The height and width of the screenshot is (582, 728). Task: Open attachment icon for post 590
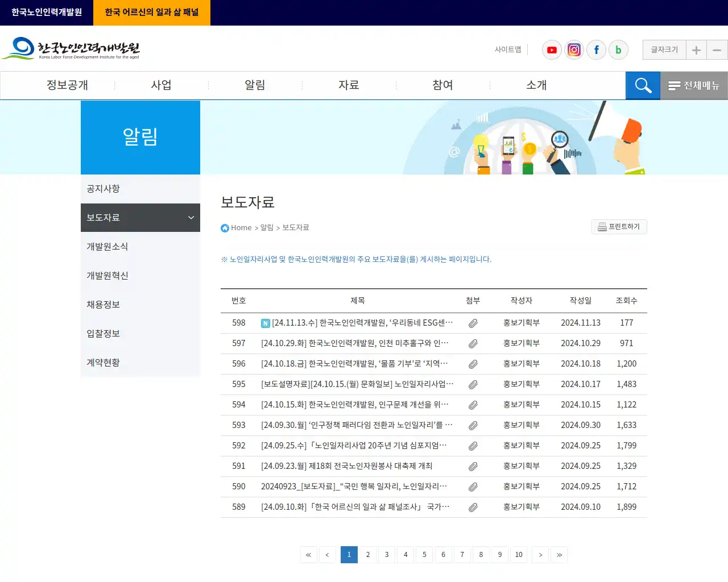click(x=473, y=487)
